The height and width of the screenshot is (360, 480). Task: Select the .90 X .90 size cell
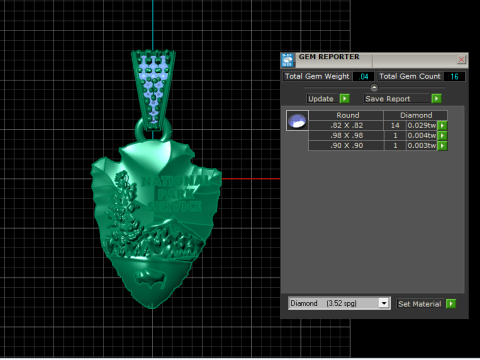tap(346, 146)
